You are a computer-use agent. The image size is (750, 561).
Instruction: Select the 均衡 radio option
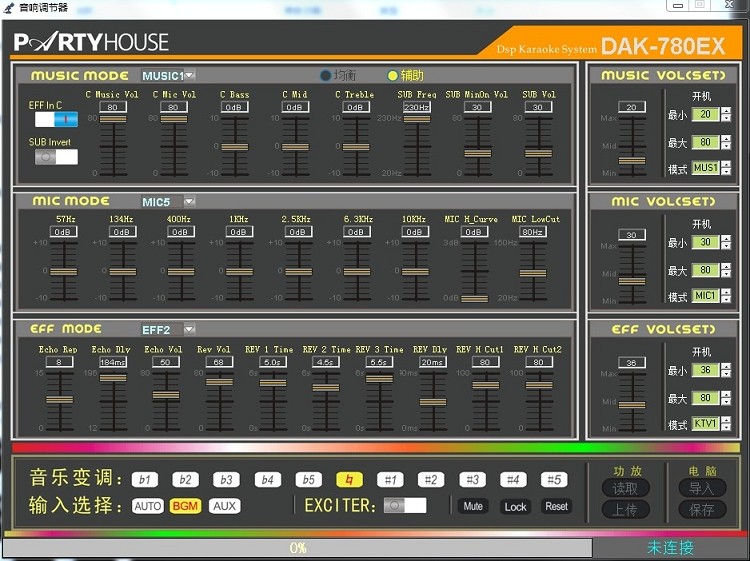point(338,75)
